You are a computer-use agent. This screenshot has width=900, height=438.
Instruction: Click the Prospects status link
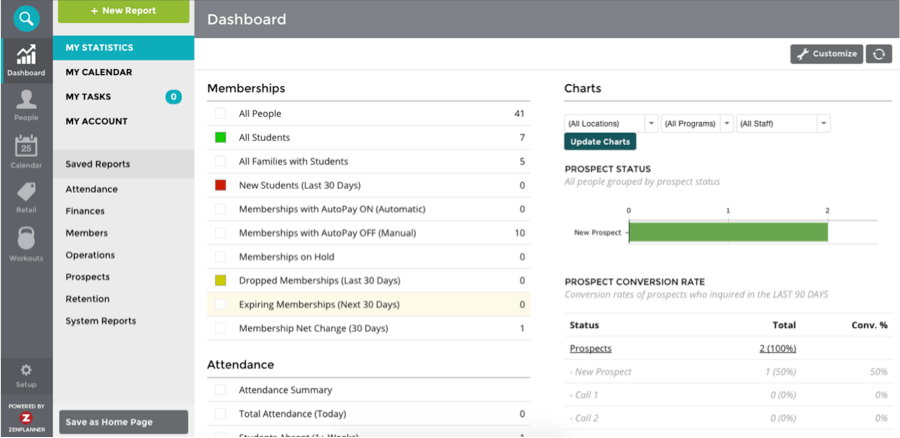pyautogui.click(x=590, y=348)
